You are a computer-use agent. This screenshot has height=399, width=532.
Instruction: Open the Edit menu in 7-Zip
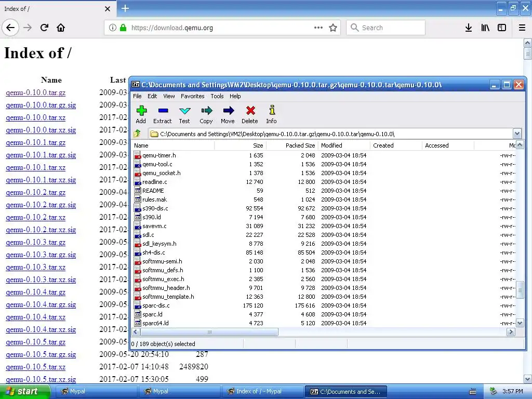(x=152, y=96)
